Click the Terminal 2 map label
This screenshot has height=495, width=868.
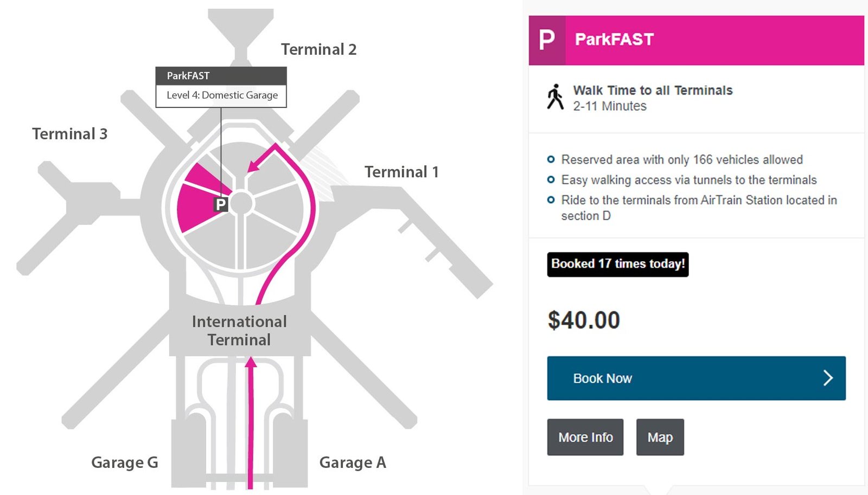click(318, 49)
